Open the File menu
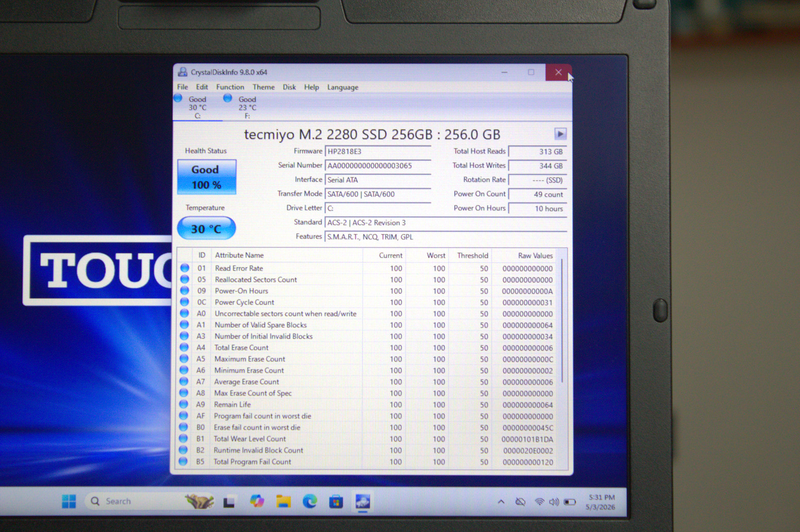800x532 pixels. pos(182,87)
